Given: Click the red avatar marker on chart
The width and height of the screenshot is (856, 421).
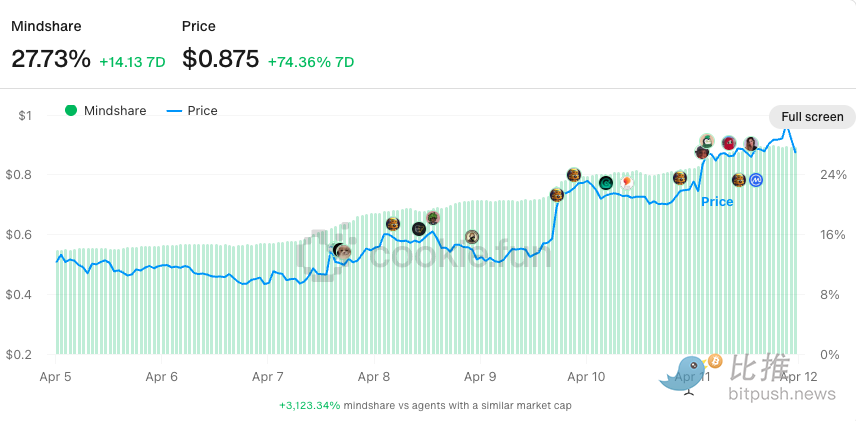Looking at the screenshot, I should 729,143.
